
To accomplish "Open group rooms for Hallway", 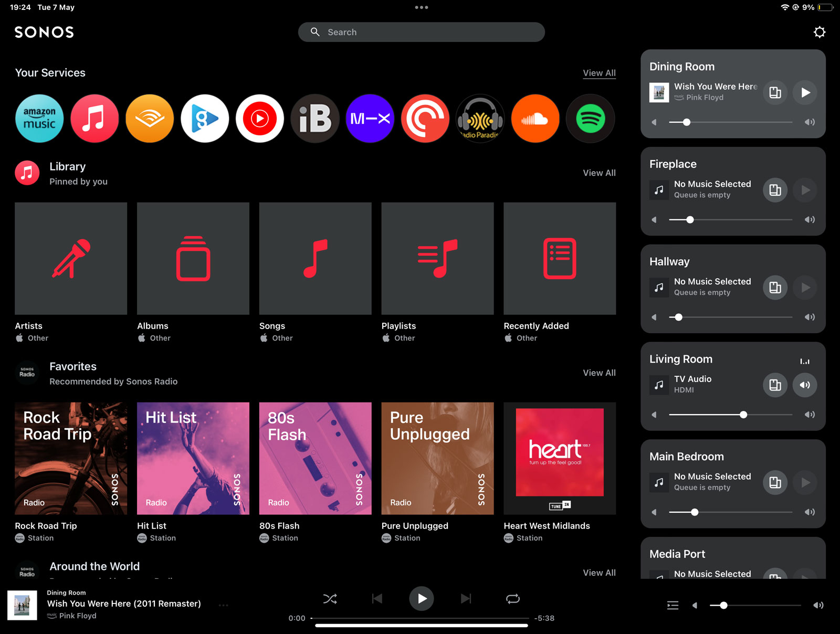I will click(x=775, y=288).
